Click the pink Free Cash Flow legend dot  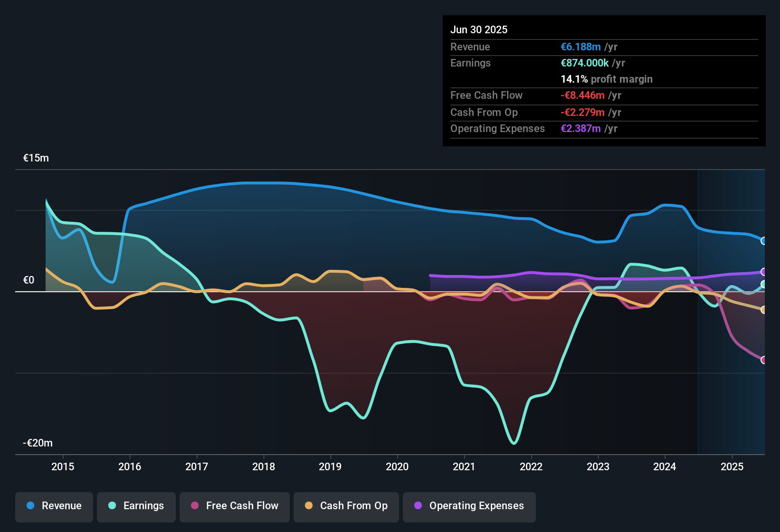click(195, 506)
